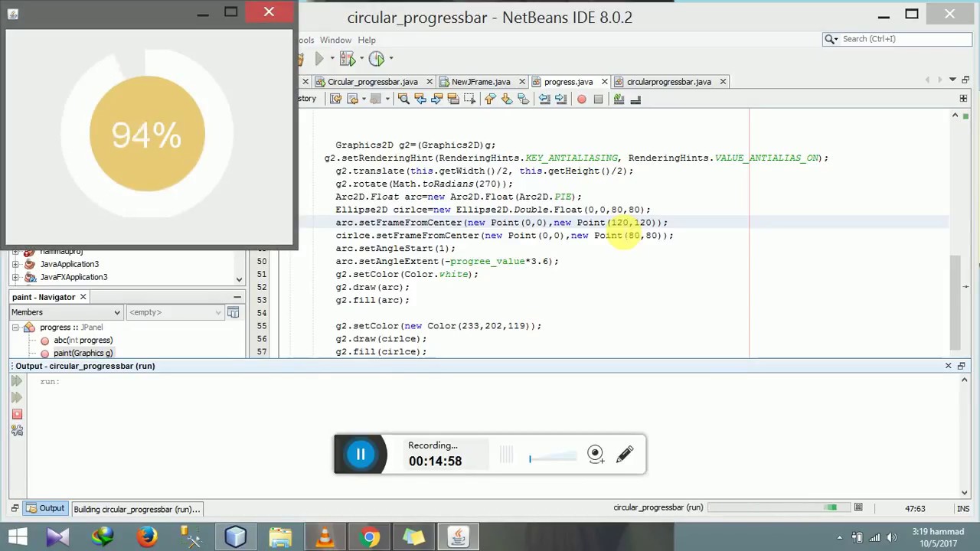This screenshot has width=980, height=551.
Task: Pause the screen recording
Action: (x=361, y=455)
